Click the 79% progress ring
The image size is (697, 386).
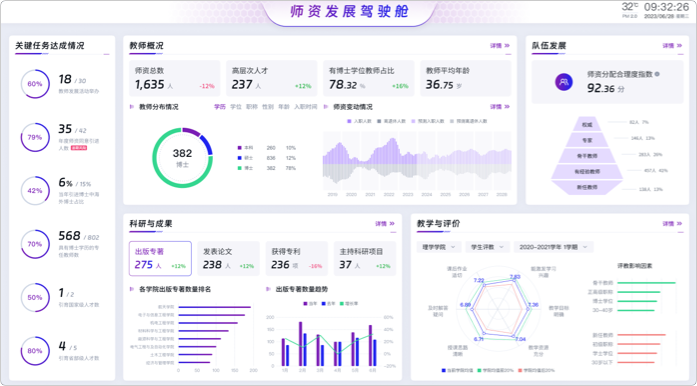[35, 137]
